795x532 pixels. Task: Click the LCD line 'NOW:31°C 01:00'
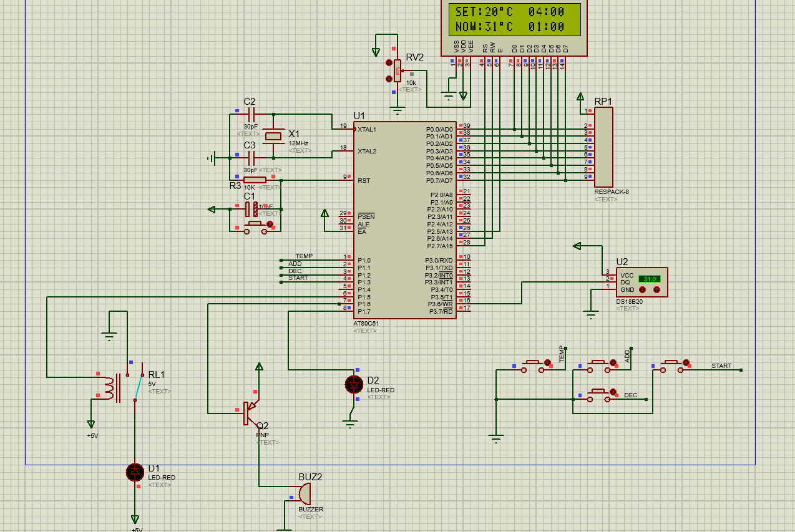[x=510, y=27]
